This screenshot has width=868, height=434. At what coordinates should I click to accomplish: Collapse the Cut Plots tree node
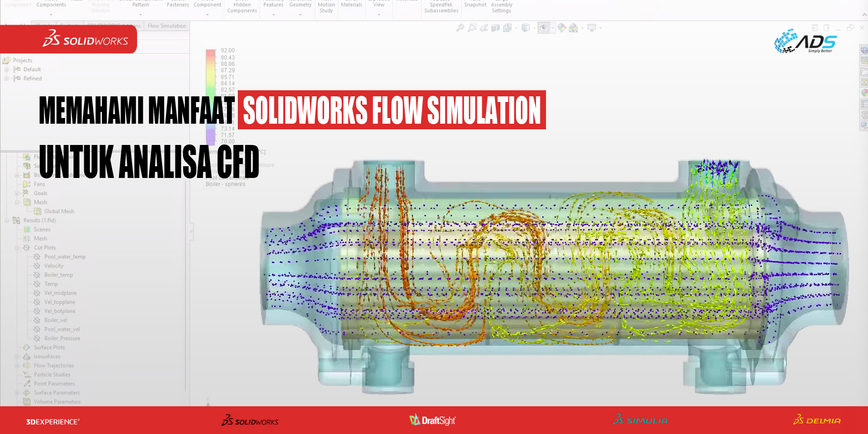17,248
